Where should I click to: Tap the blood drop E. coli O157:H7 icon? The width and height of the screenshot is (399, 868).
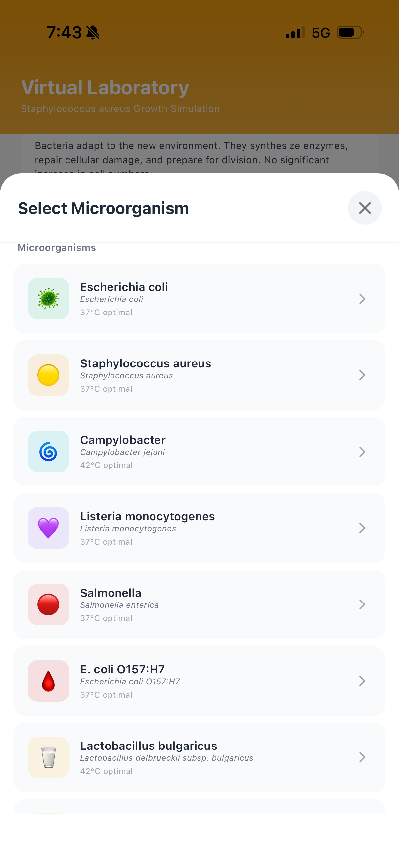pyautogui.click(x=49, y=681)
